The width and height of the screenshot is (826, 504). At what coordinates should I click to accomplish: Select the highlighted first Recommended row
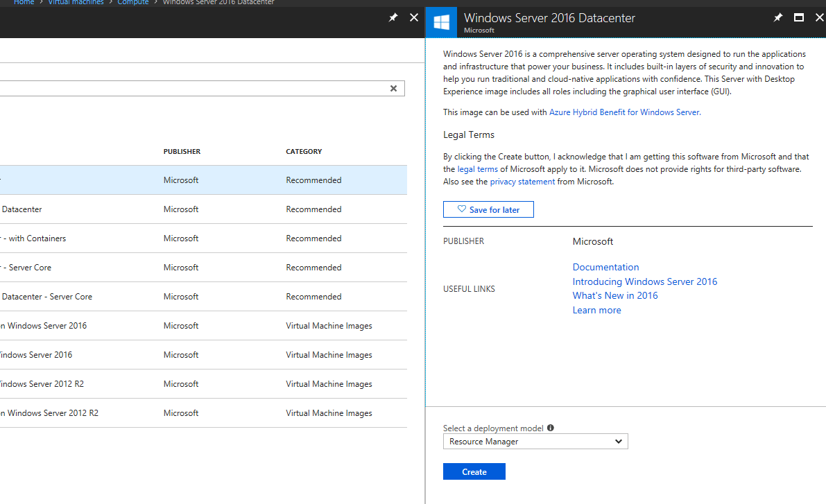(203, 180)
